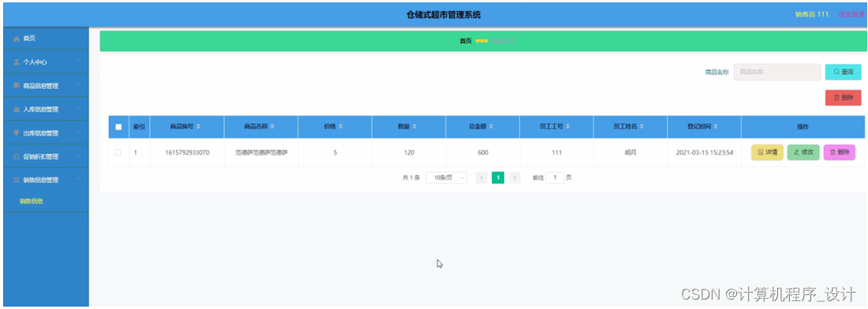This screenshot has height=309, width=868.
Task: Open the 出库信息管理 sidebar menu
Action: click(46, 133)
